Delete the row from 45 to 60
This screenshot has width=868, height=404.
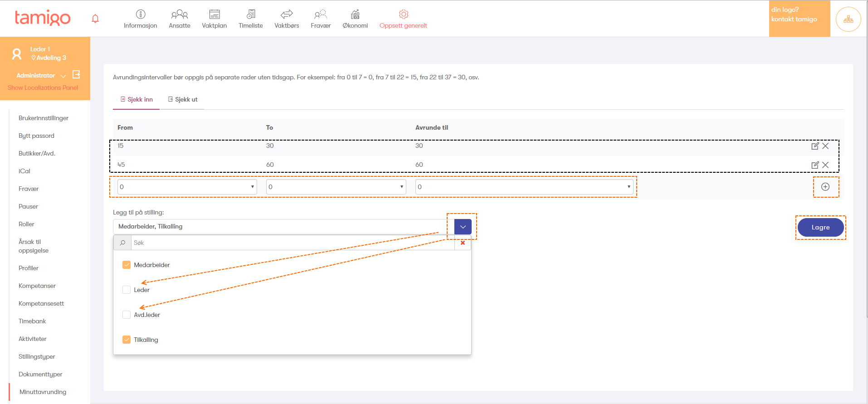click(825, 165)
